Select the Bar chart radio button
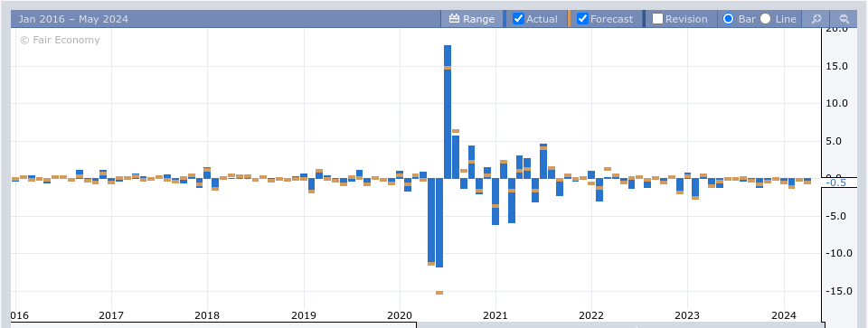This screenshot has height=328, width=868. point(729,19)
